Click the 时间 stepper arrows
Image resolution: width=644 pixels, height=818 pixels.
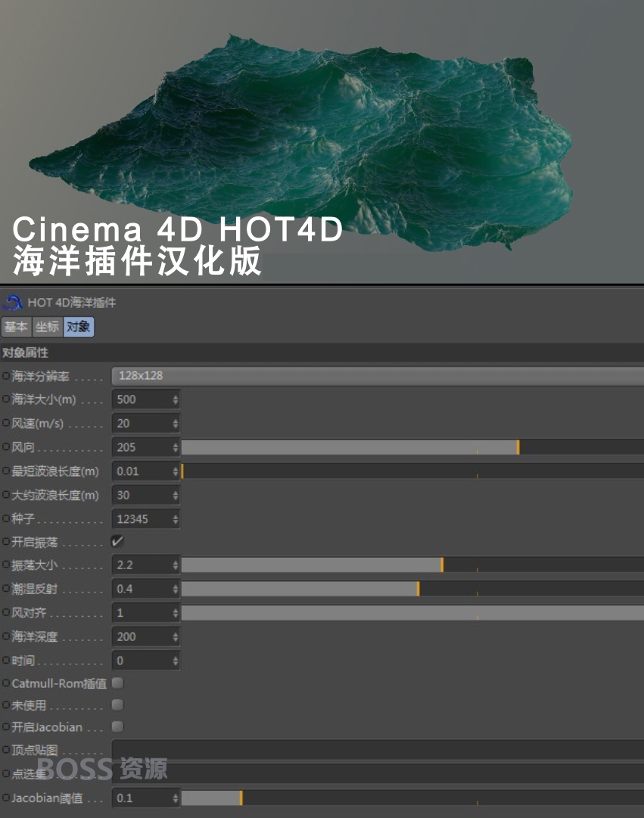point(176,661)
